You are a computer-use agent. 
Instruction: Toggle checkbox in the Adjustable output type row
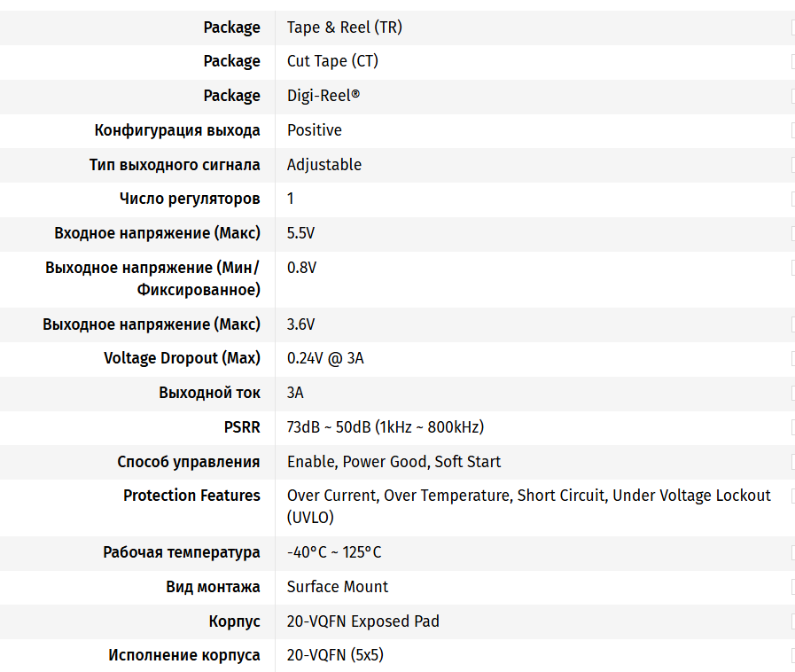click(x=792, y=165)
